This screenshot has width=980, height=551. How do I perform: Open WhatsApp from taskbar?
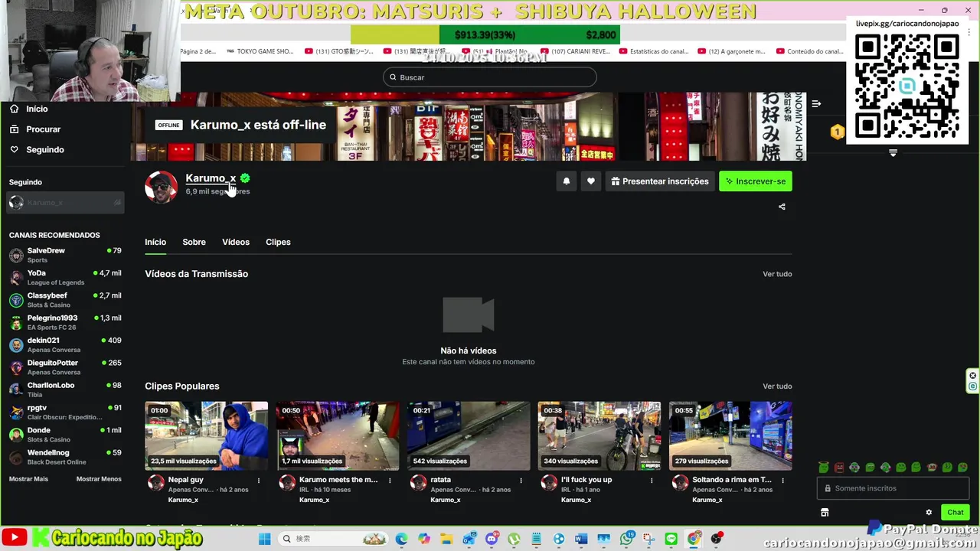pos(627,539)
